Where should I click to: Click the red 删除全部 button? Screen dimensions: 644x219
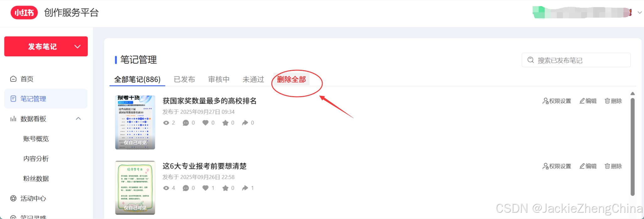point(291,79)
